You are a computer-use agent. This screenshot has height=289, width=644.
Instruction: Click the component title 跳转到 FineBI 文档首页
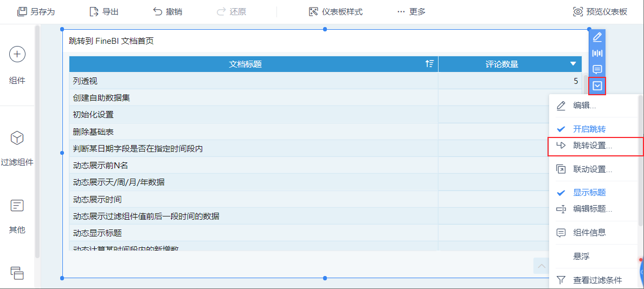point(111,41)
